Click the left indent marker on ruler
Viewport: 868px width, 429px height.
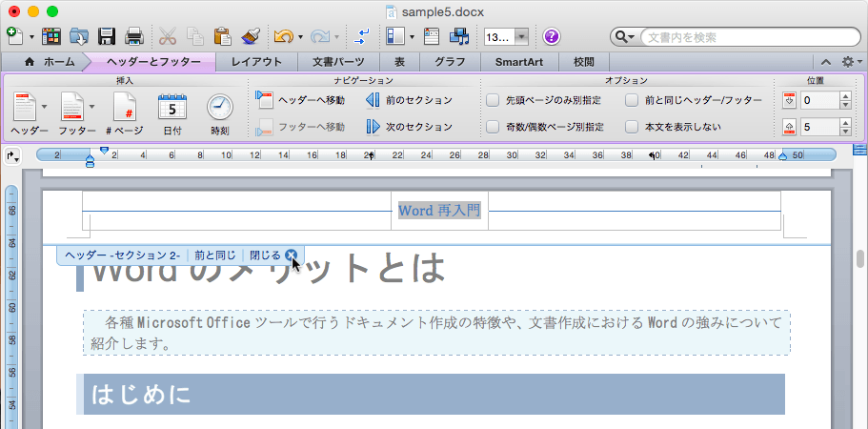91,162
